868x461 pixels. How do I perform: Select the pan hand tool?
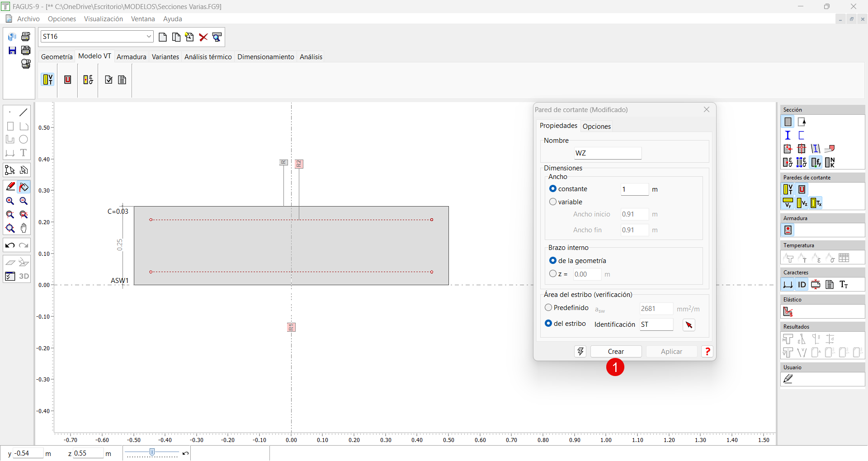click(24, 228)
